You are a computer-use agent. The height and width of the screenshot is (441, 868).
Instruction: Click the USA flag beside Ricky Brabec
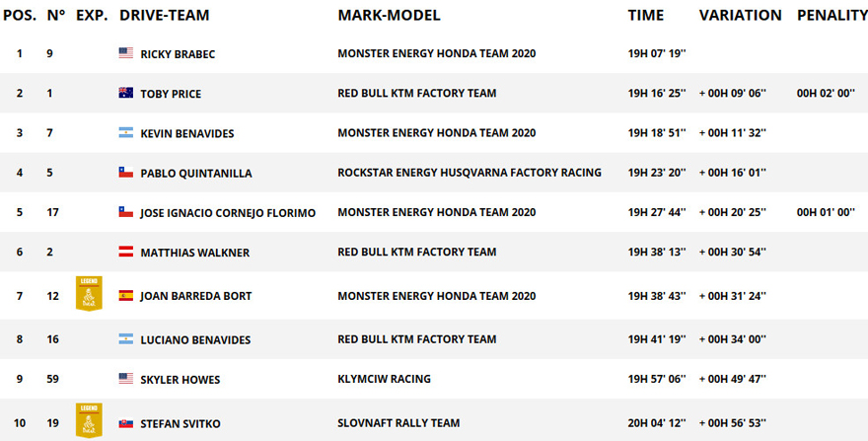click(x=125, y=53)
